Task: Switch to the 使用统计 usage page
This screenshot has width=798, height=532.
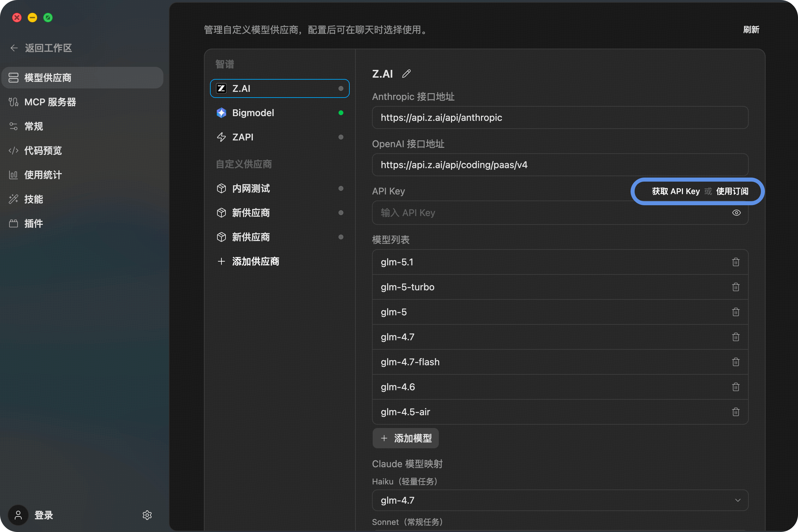Action: pos(43,175)
